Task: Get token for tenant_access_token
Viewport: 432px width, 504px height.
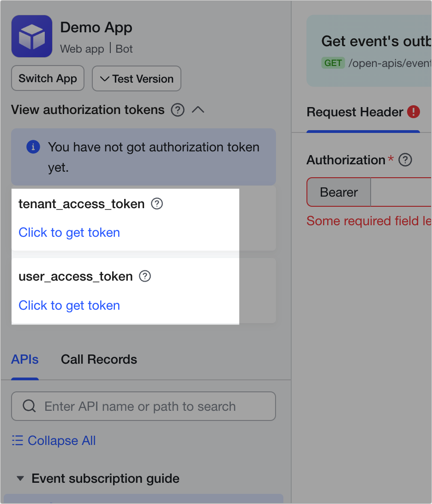Action: pyautogui.click(x=69, y=233)
